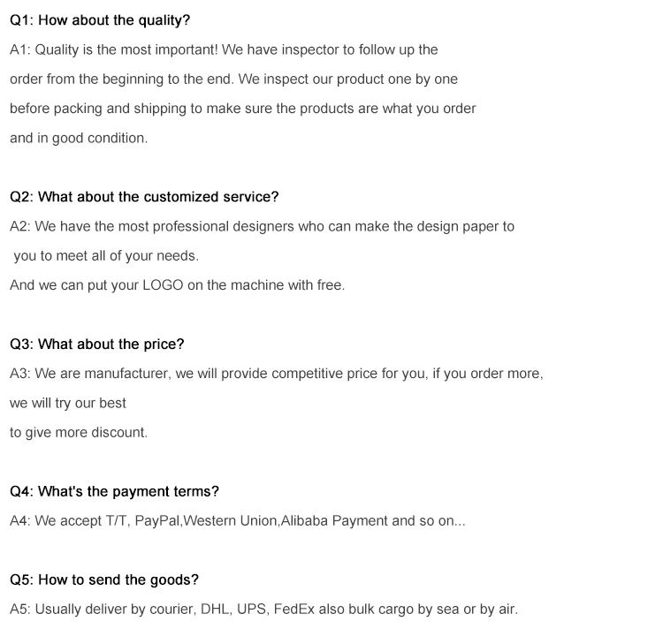Screen dimensions: 663x644
Task: Click the line starting "A1: Quality is the most important"
Action: click(224, 49)
